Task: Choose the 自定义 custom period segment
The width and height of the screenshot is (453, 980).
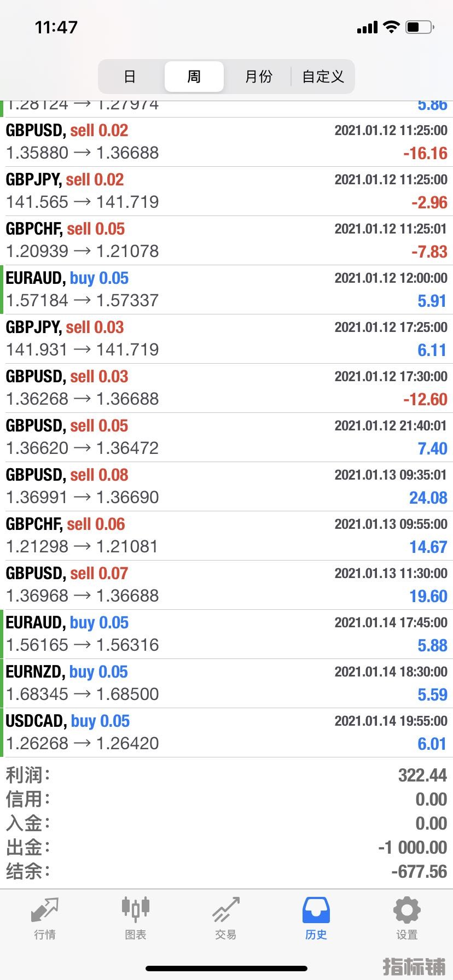Action: [x=323, y=77]
